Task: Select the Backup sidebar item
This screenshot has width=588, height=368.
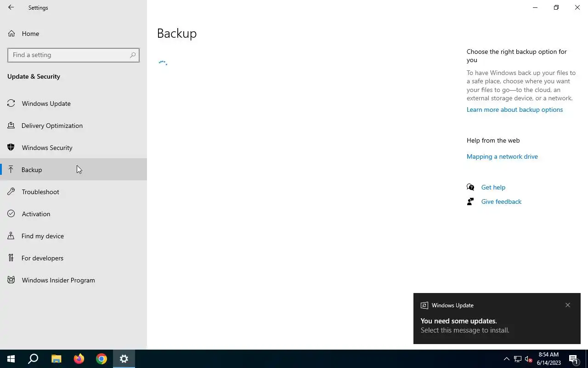Action: click(73, 170)
